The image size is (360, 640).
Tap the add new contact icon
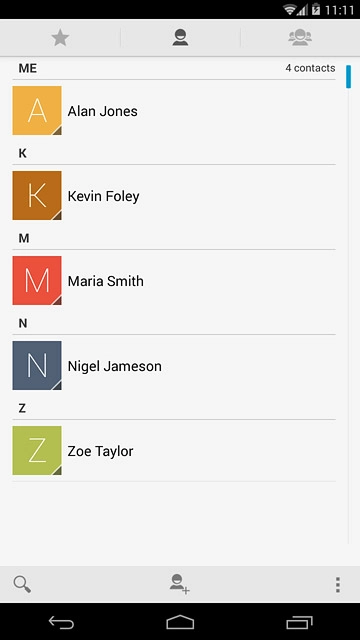(180, 584)
